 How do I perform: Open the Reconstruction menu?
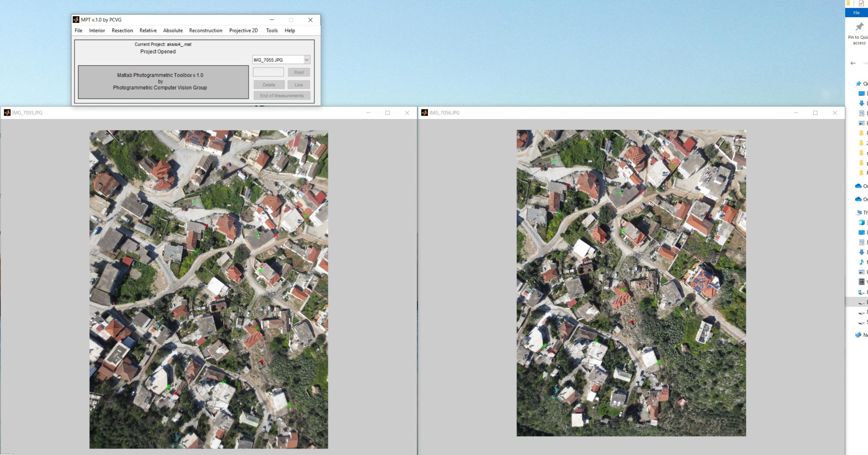click(205, 31)
